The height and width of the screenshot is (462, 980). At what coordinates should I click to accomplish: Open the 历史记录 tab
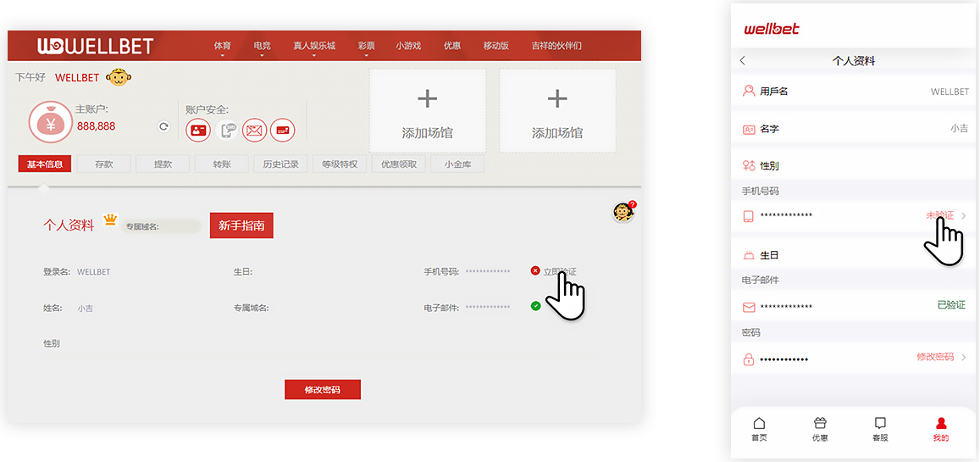tap(280, 164)
